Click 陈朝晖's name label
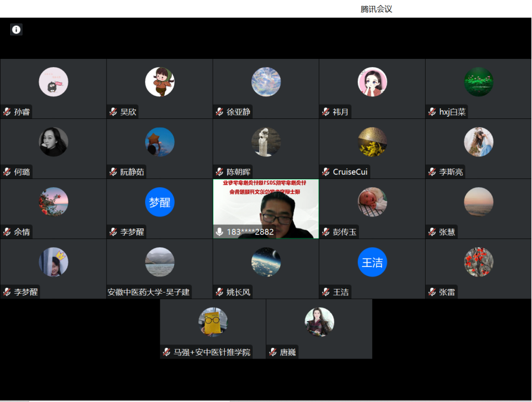The height and width of the screenshot is (402, 532). tap(238, 172)
